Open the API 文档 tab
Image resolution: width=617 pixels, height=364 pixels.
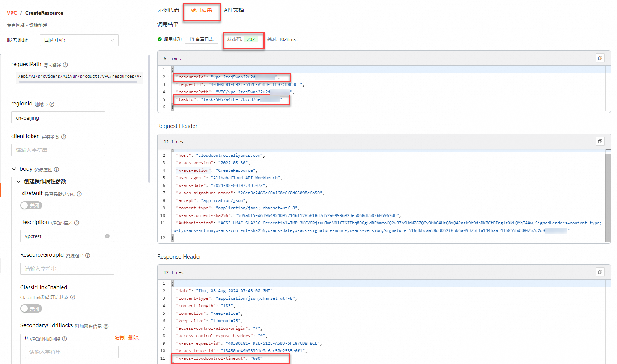click(234, 10)
